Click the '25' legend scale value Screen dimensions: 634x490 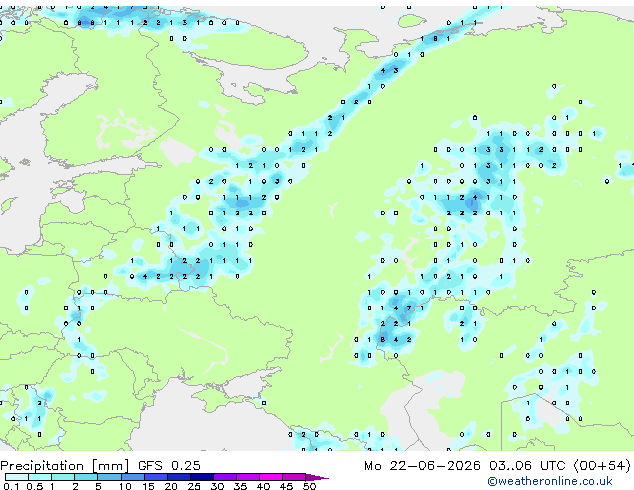(194, 486)
